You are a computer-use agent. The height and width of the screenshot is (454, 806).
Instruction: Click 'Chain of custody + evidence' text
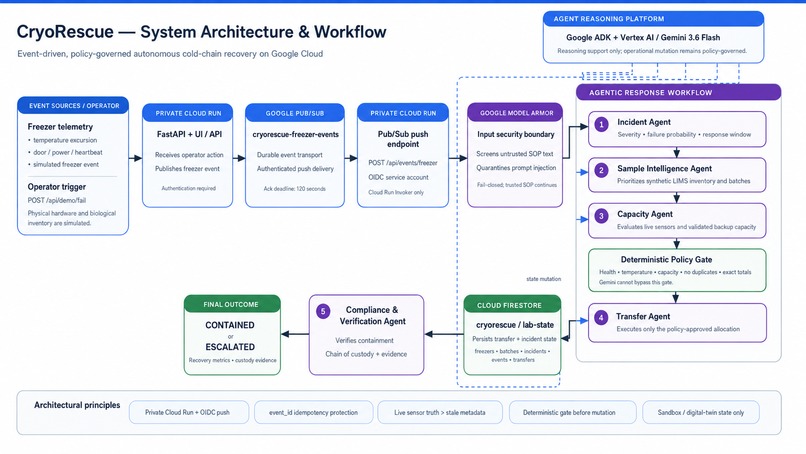tap(366, 354)
